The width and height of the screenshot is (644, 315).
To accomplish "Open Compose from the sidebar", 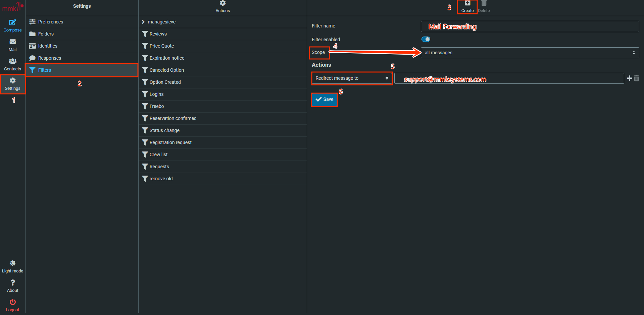I will [12, 25].
